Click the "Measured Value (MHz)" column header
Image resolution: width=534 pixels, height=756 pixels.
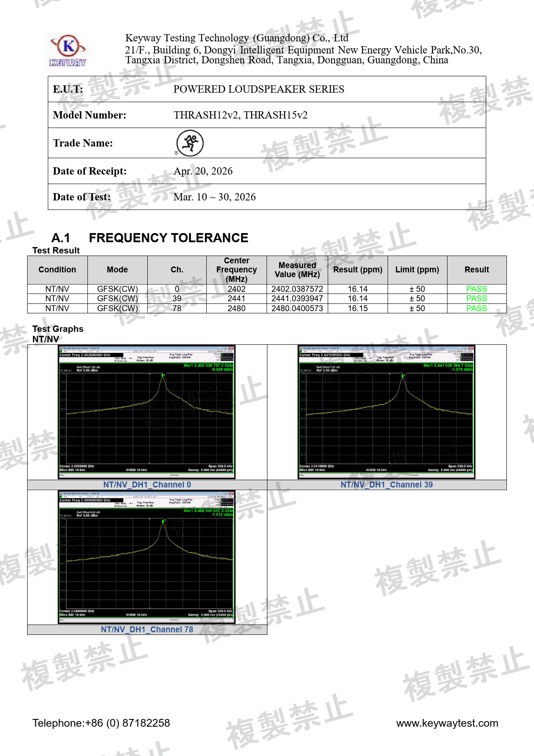[297, 270]
